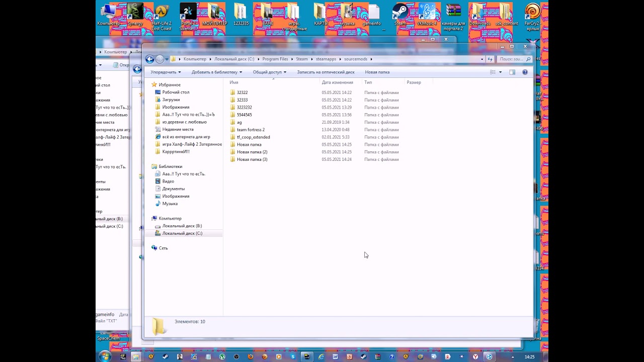
Task: Open the view options dropdown arrow
Action: pyautogui.click(x=500, y=72)
